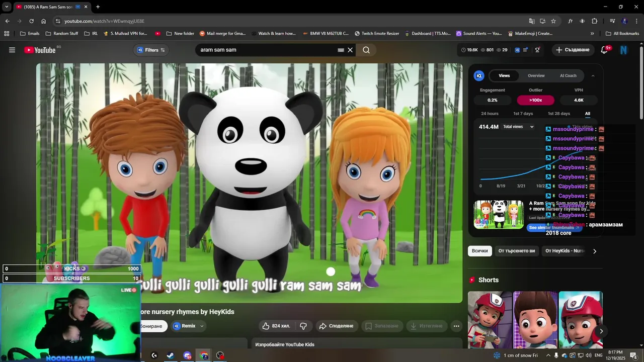644x362 pixels.
Task: Clear the search box with the X
Action: (x=350, y=50)
